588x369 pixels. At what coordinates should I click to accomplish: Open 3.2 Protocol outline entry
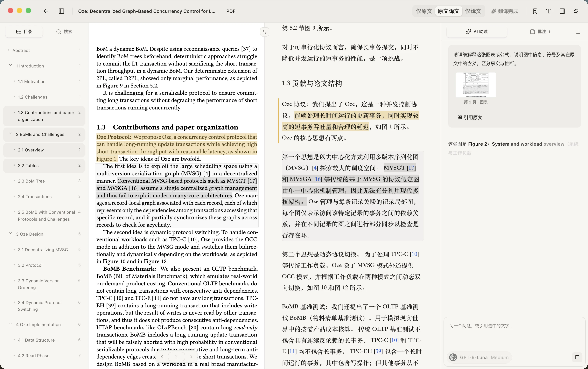pos(44,265)
